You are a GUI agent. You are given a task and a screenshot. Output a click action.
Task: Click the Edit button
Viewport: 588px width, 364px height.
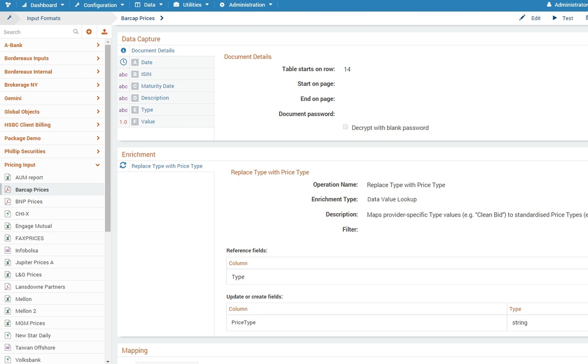coord(532,18)
